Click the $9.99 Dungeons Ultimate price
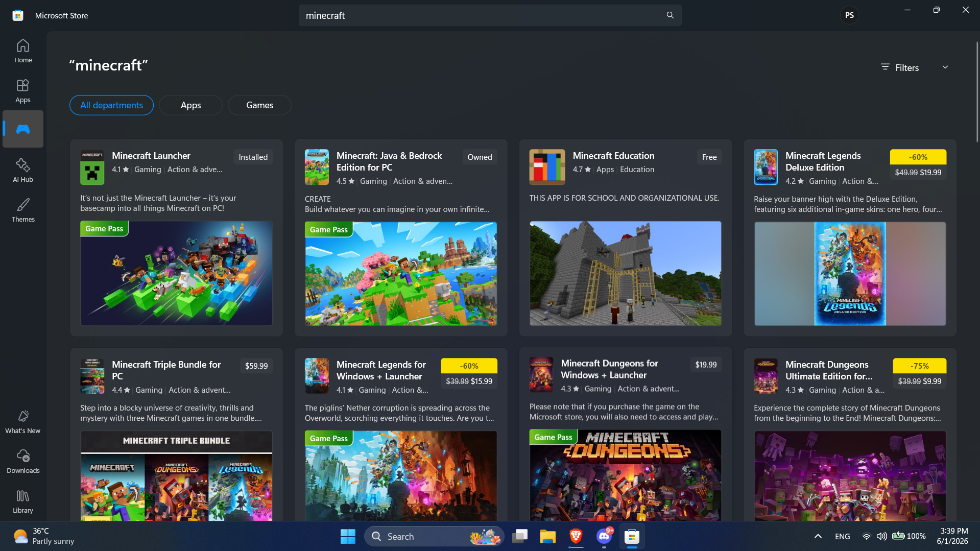 click(932, 381)
